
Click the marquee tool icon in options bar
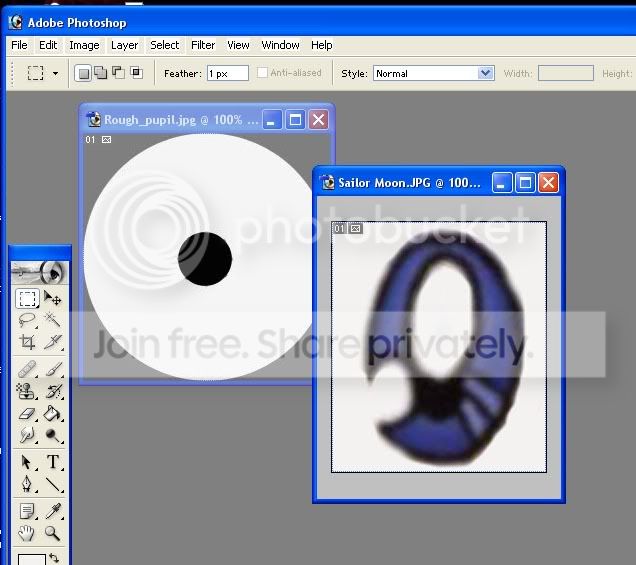click(35, 73)
